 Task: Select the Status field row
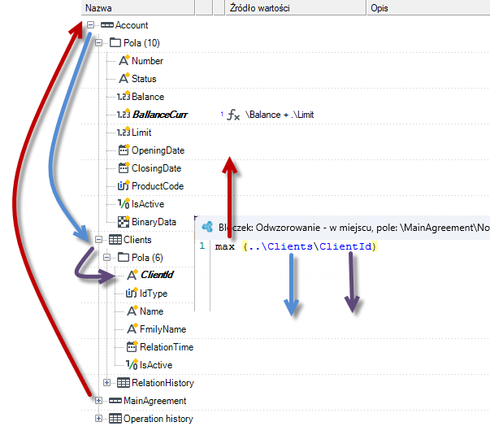click(144, 79)
